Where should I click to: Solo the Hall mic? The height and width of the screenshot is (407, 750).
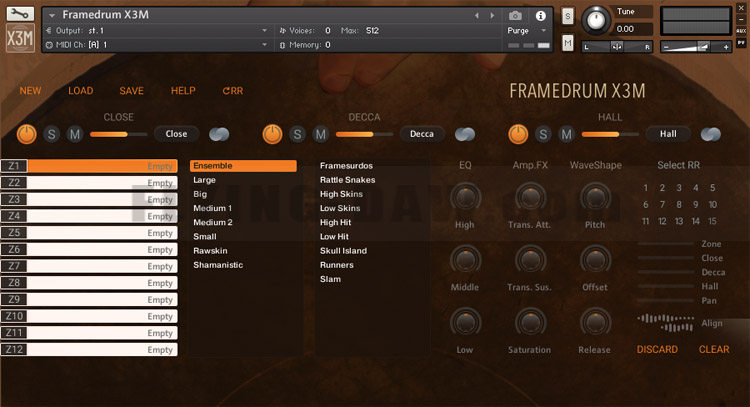click(543, 134)
